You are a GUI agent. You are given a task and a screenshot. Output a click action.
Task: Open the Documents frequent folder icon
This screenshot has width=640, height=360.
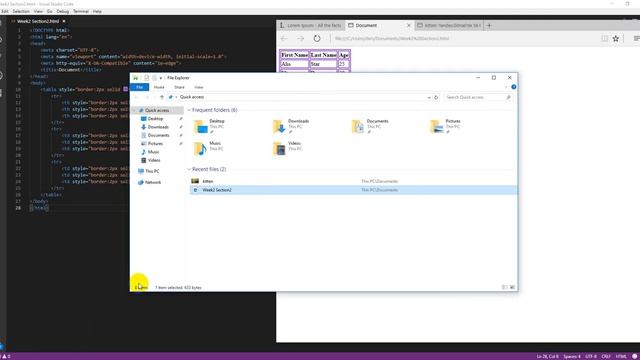coord(358,127)
